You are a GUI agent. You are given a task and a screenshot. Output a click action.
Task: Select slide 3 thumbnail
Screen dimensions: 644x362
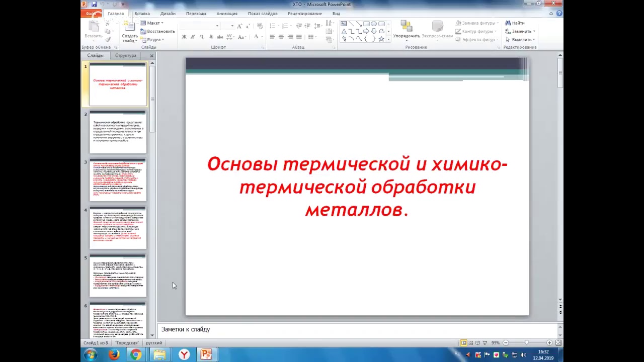coord(118,179)
